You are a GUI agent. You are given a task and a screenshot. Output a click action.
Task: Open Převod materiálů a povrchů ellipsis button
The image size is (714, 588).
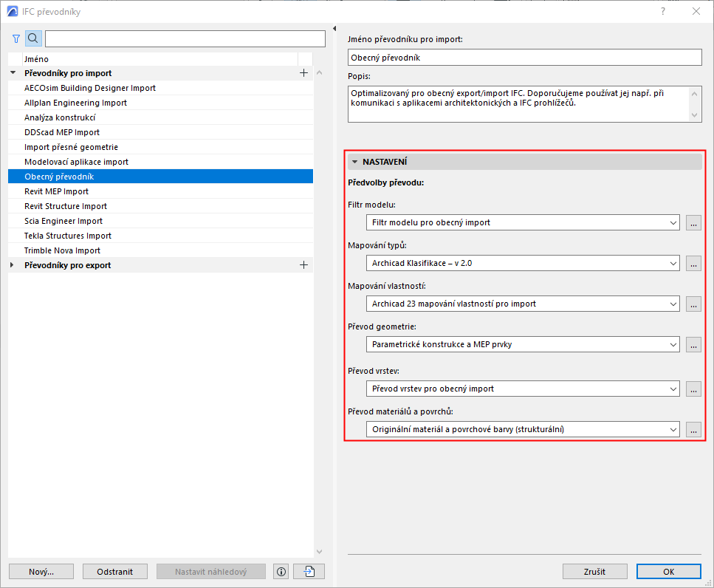click(693, 429)
